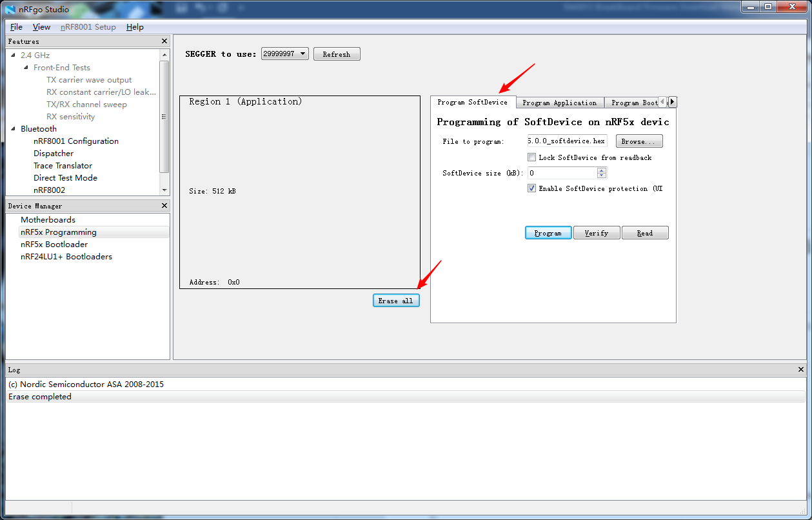Image resolution: width=812 pixels, height=520 pixels.
Task: Select nRF8002 in Features tree
Action: pyautogui.click(x=49, y=190)
